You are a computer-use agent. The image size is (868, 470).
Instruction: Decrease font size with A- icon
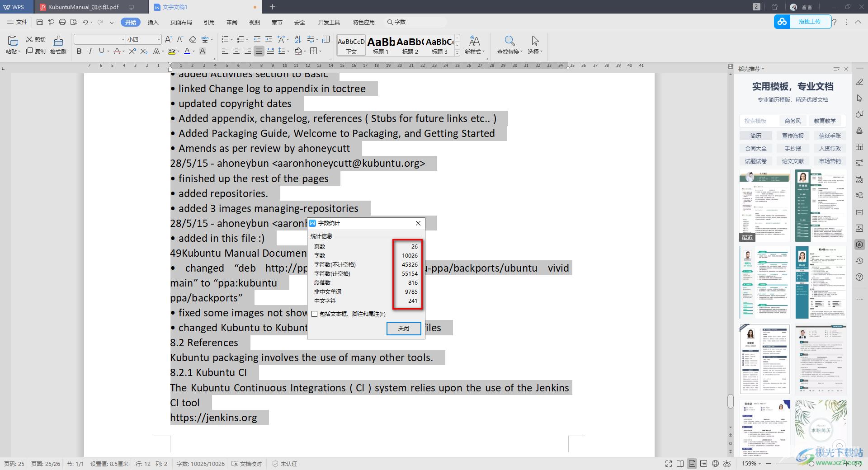180,39
